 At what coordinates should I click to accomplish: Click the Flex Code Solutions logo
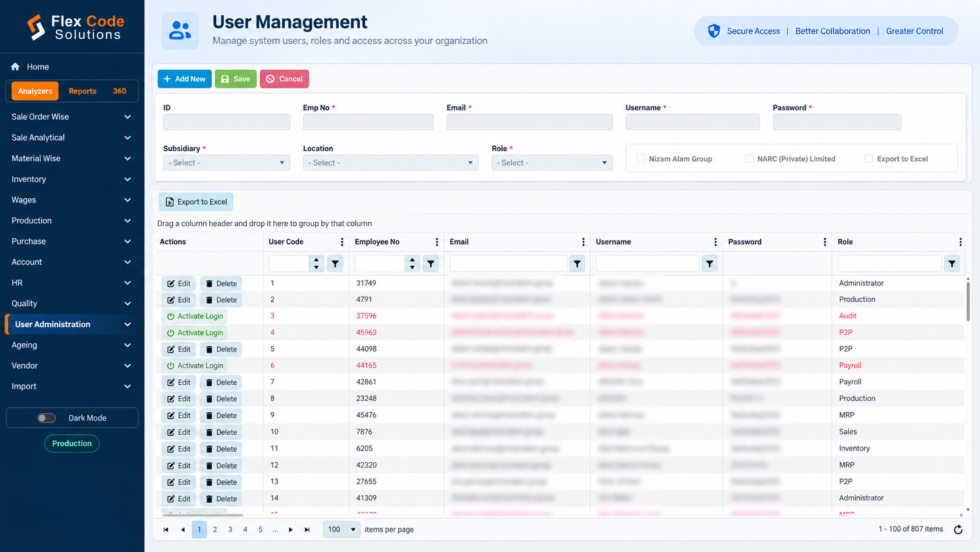(76, 28)
